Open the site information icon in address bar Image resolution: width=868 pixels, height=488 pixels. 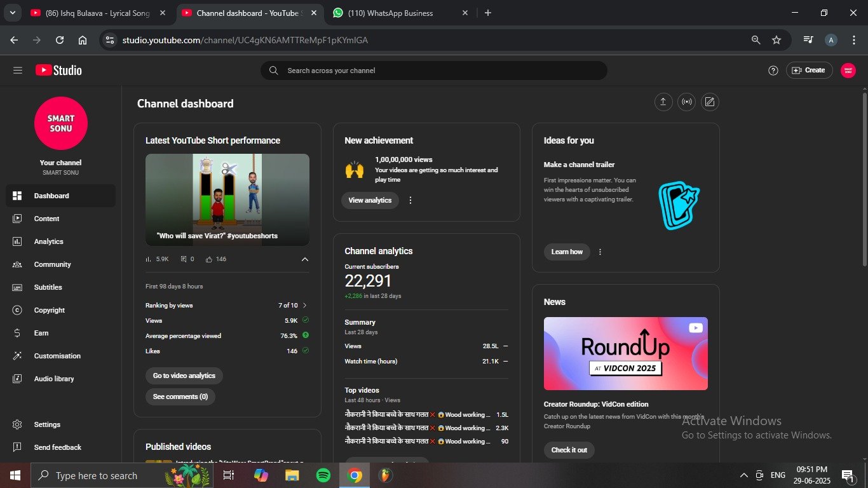[110, 40]
